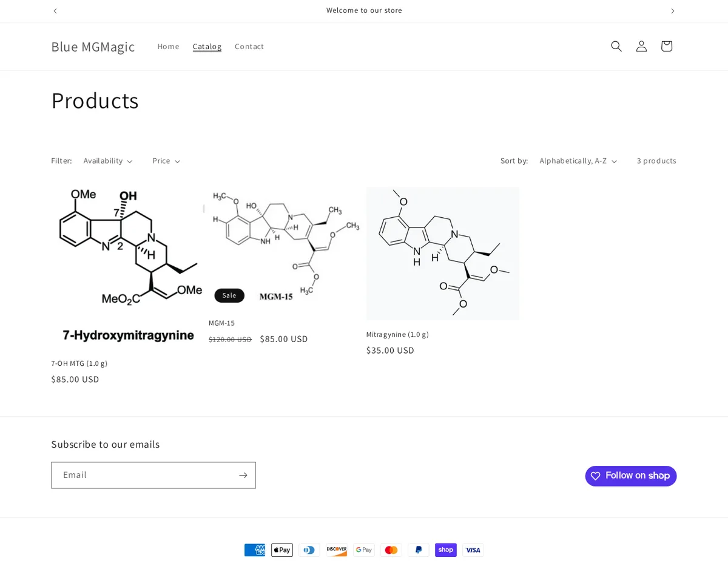Image resolution: width=728 pixels, height=569 pixels.
Task: Open the store search icon
Action: point(616,46)
